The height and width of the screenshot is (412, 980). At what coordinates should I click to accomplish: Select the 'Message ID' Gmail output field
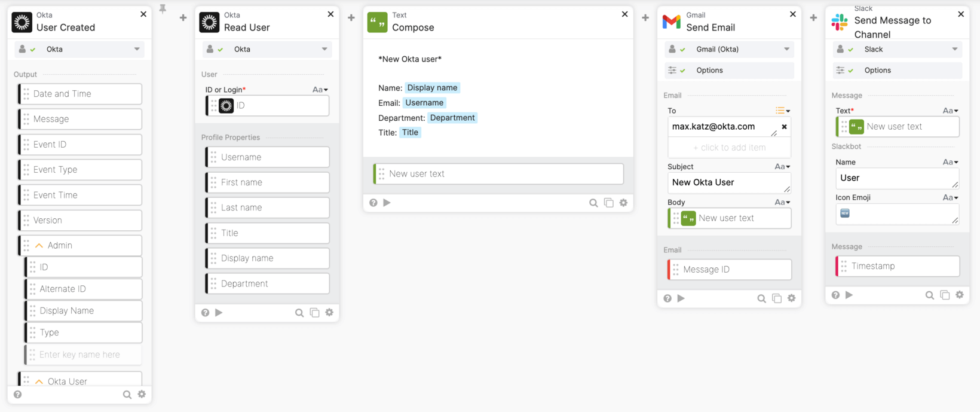pyautogui.click(x=730, y=270)
